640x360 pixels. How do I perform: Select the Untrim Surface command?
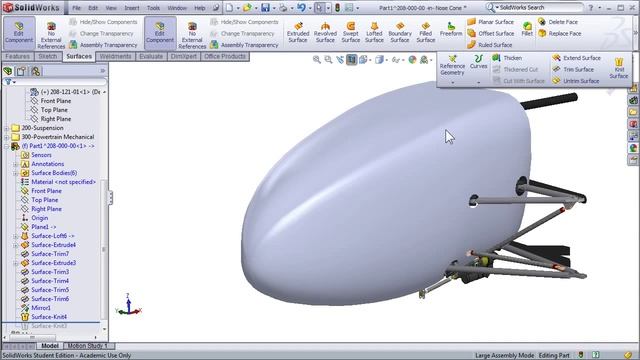(576, 81)
